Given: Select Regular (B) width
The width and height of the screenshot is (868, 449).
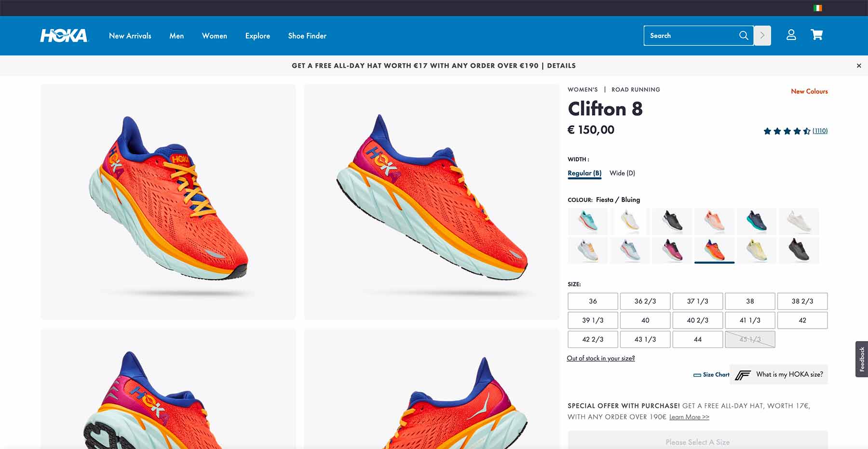Looking at the screenshot, I should click(x=584, y=173).
